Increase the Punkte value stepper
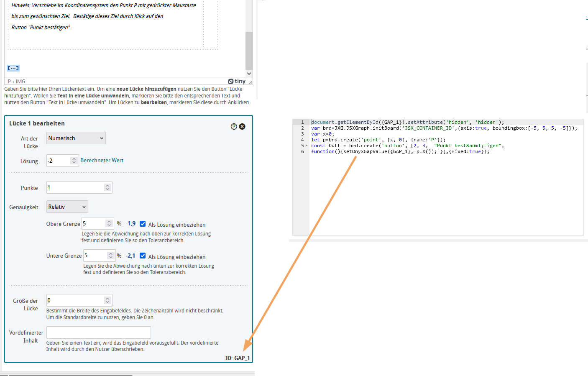The height and width of the screenshot is (376, 588). coord(108,185)
